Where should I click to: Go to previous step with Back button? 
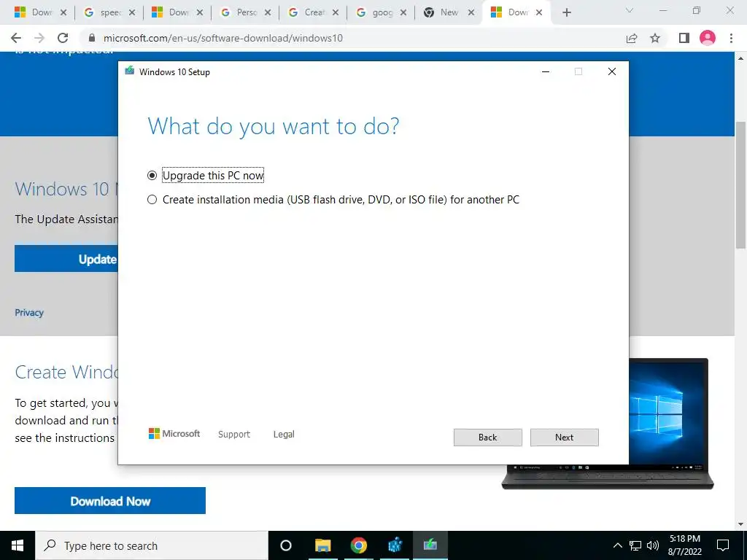click(487, 437)
